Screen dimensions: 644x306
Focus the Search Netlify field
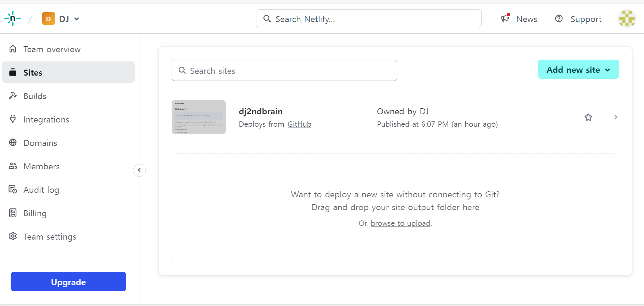[x=368, y=19]
